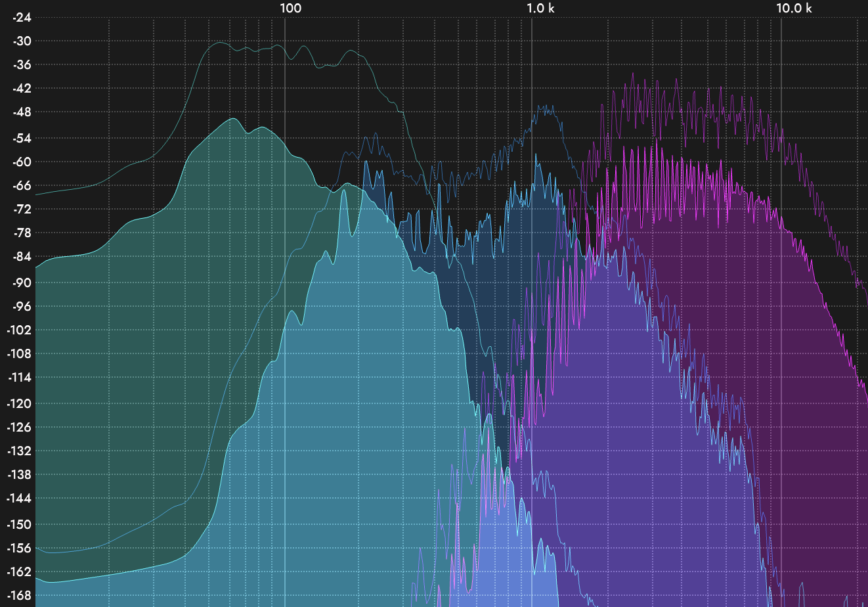This screenshot has width=868, height=607.
Task: Select the -96 dB scale label
Action: click(x=22, y=306)
